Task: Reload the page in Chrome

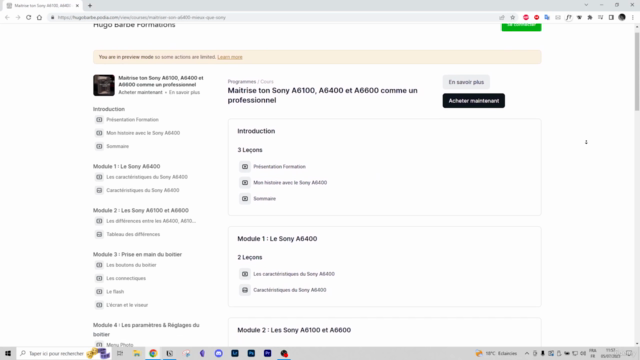Action: [x=29, y=18]
